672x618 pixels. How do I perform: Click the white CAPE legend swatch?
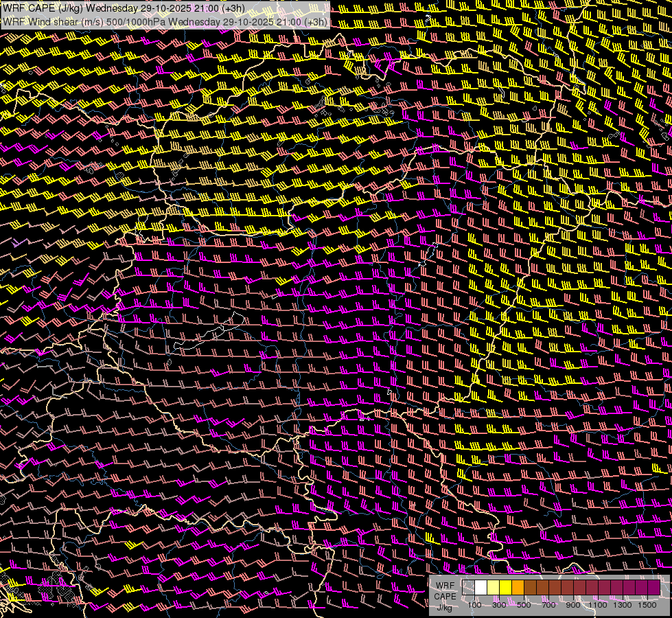(481, 588)
